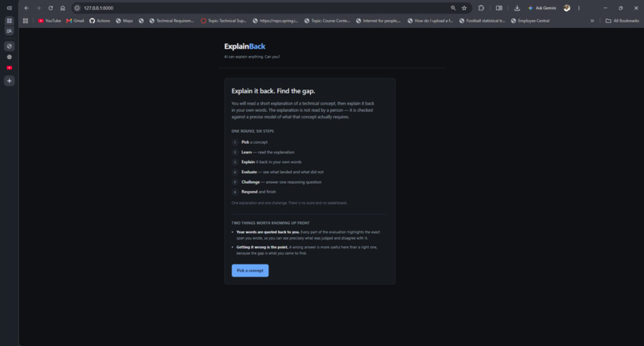Open tab groups grid in sidebar
The width and height of the screenshot is (644, 346).
(9, 21)
